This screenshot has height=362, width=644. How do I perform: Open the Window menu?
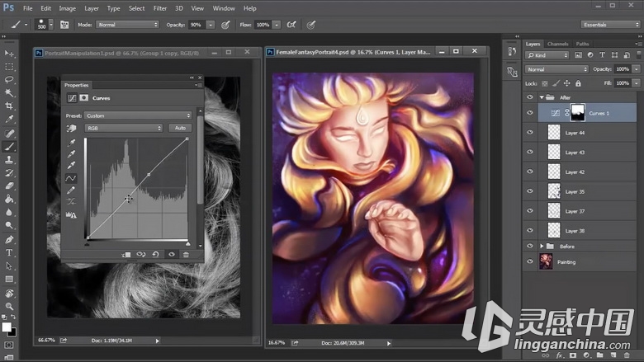(x=224, y=8)
